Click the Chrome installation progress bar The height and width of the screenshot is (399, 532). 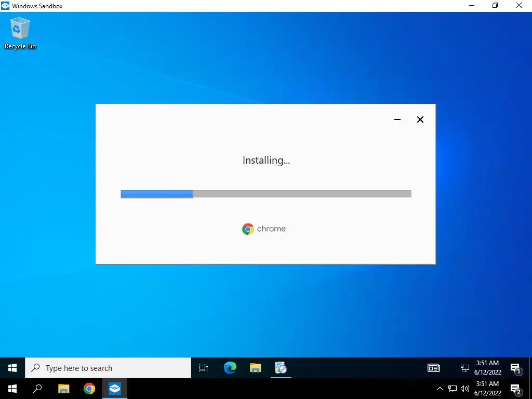tap(266, 194)
